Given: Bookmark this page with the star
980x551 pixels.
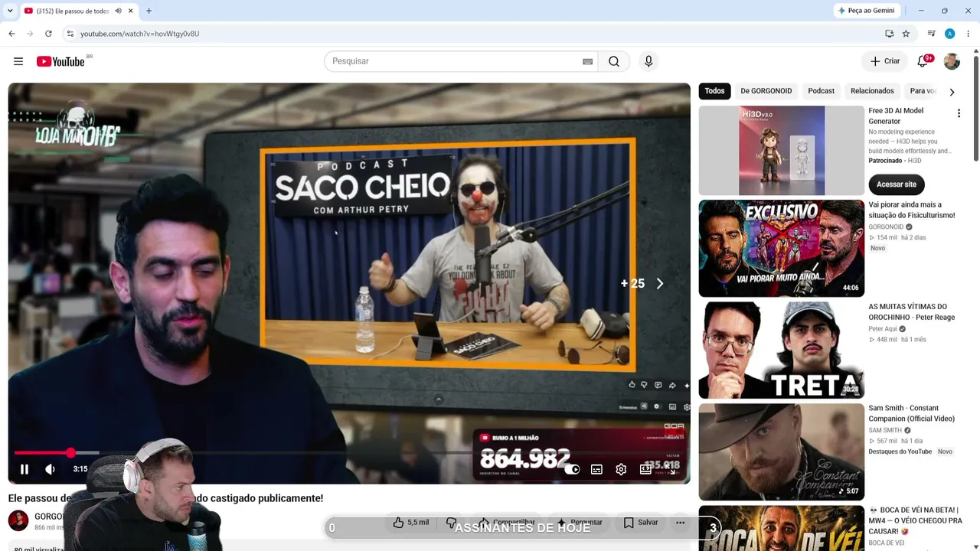Looking at the screenshot, I should 906,34.
